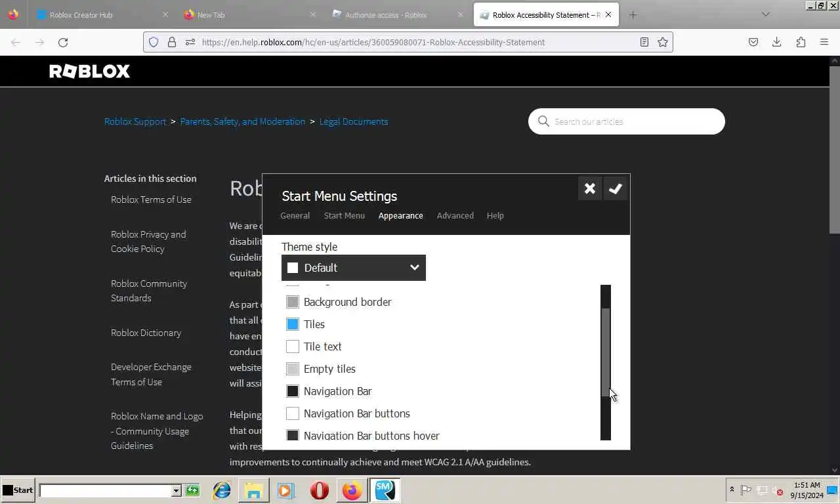The width and height of the screenshot is (840, 504).
Task: Open the Theme style Default dropdown
Action: pyautogui.click(x=354, y=268)
